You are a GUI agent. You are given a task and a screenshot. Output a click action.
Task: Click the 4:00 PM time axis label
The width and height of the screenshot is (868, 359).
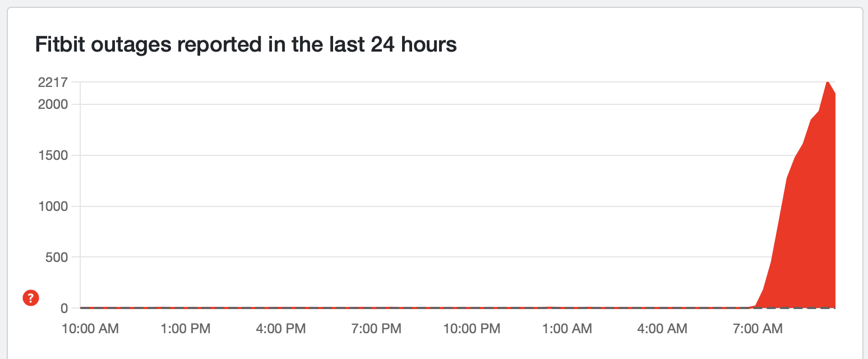click(281, 329)
